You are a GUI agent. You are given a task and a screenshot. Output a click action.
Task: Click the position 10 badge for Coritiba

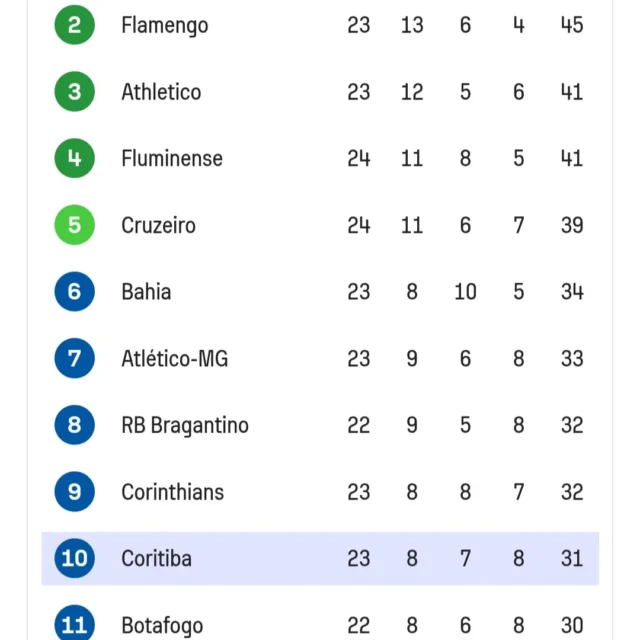coord(74,558)
